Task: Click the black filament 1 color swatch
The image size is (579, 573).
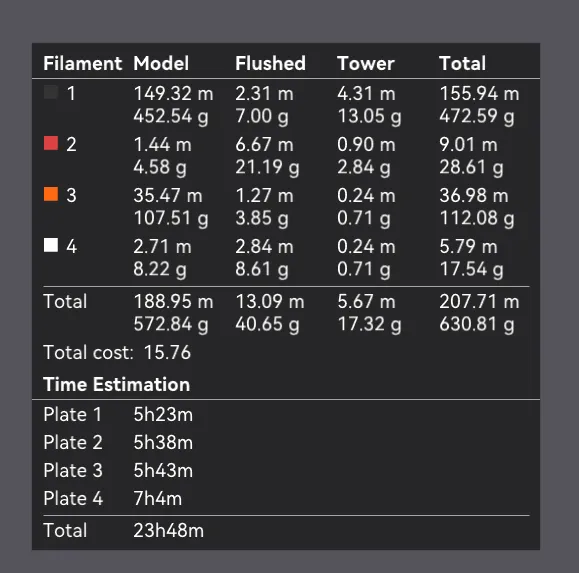Action: coord(51,92)
